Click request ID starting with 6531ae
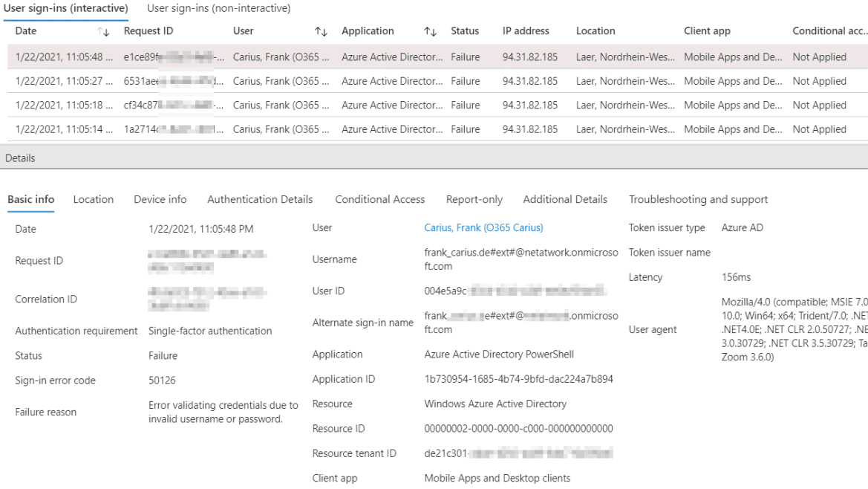 pyautogui.click(x=174, y=82)
